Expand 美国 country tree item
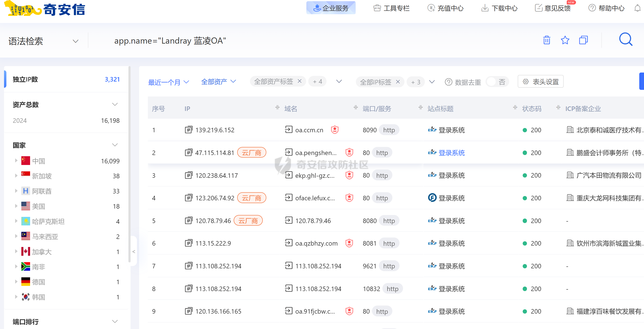 (16, 206)
